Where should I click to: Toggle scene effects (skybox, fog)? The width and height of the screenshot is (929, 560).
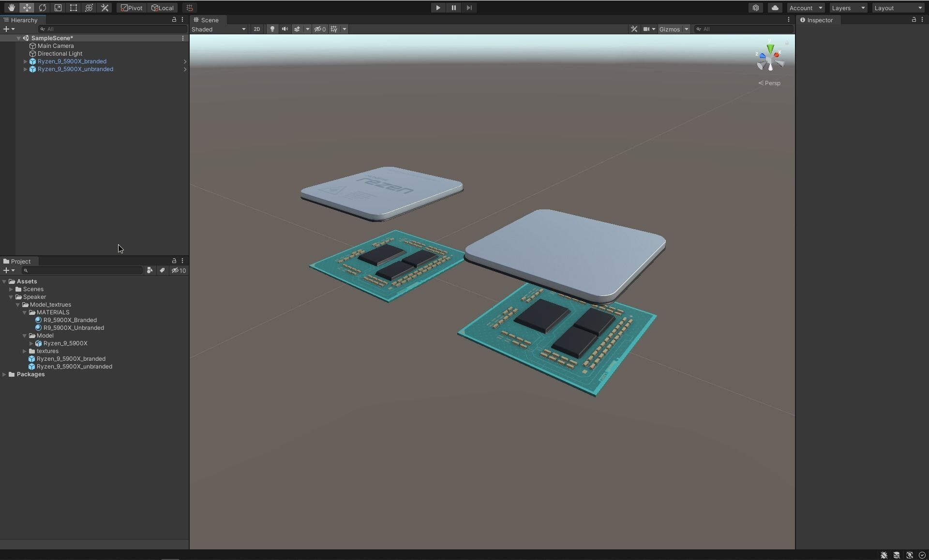297,29
